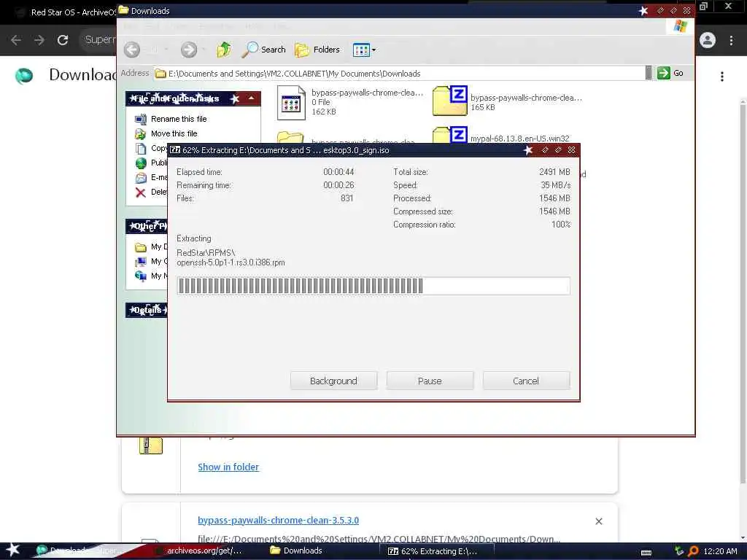747x560 pixels.
Task: Select the mypal-68.13.8.en-US.win32 archive
Action: (519, 139)
